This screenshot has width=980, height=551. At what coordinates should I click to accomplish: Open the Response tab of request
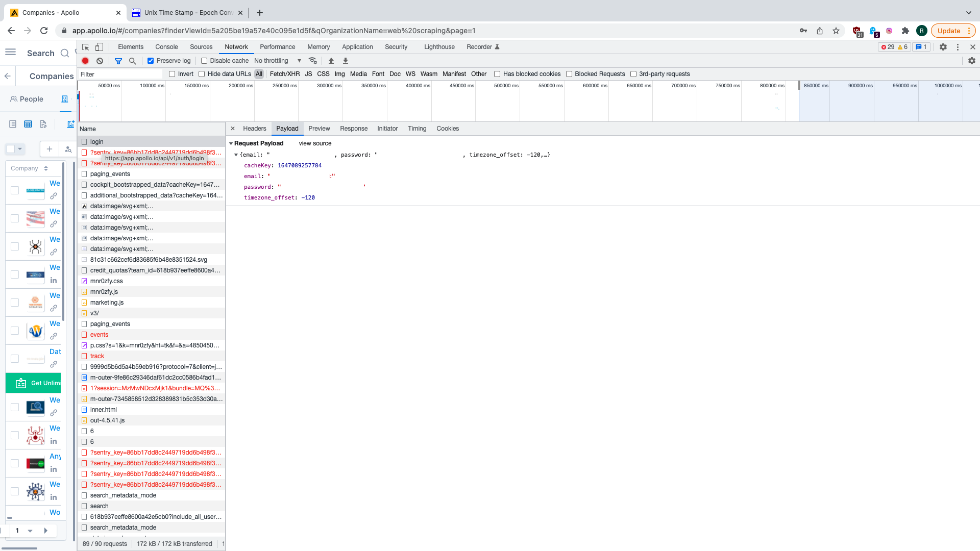354,129
